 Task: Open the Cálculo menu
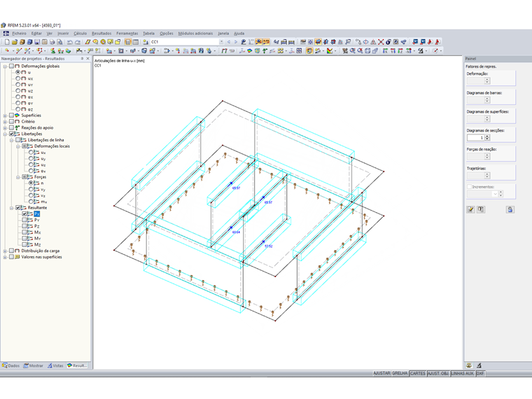pos(80,34)
